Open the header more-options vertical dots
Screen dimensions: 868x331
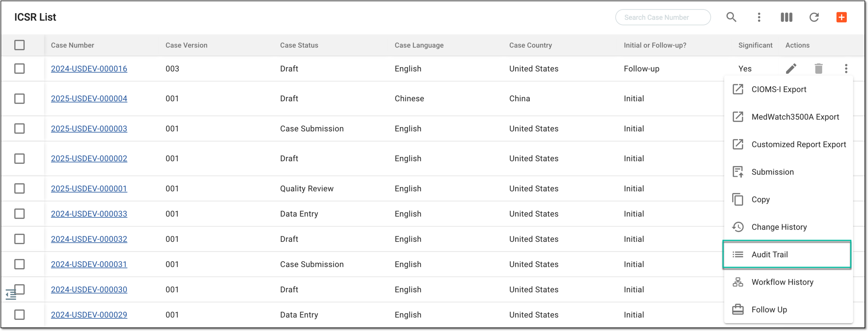point(759,17)
